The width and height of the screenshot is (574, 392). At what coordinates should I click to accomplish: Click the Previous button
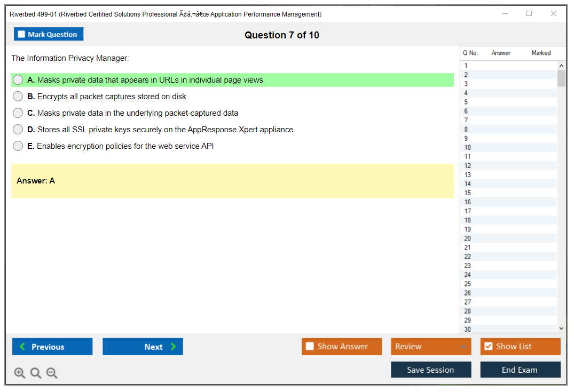[x=52, y=347]
